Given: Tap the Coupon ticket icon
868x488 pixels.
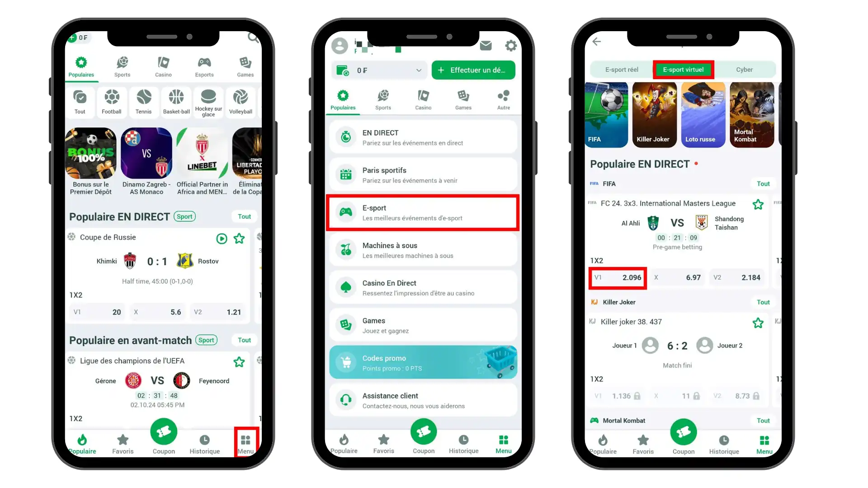Looking at the screenshot, I should (x=163, y=432).
